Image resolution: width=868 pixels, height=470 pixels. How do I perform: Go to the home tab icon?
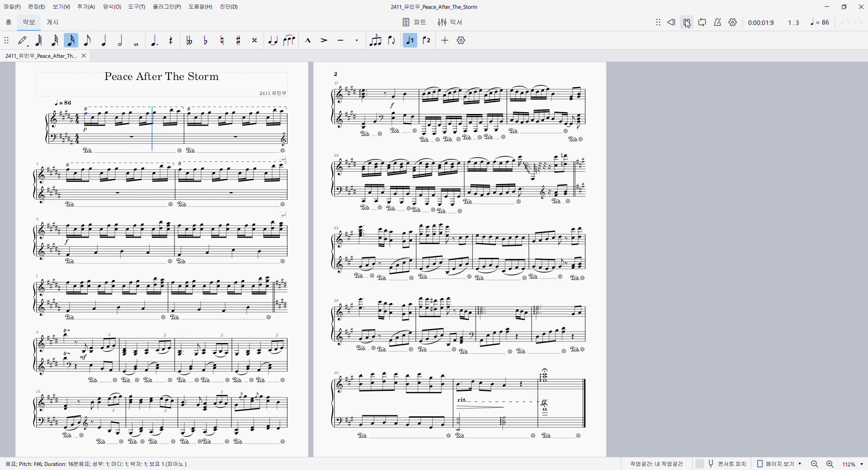(x=9, y=22)
